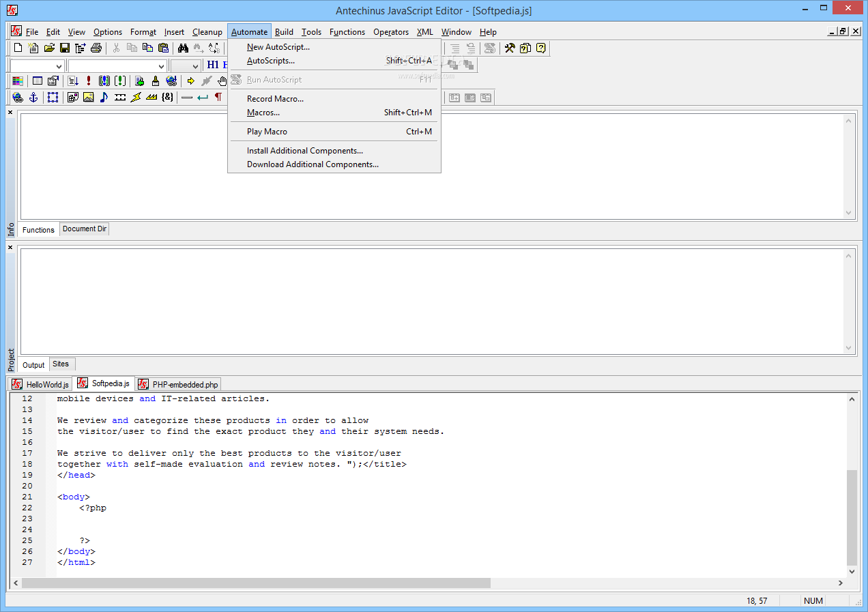This screenshot has width=868, height=612.
Task: Click the blue dotted selection frame icon
Action: click(x=53, y=98)
